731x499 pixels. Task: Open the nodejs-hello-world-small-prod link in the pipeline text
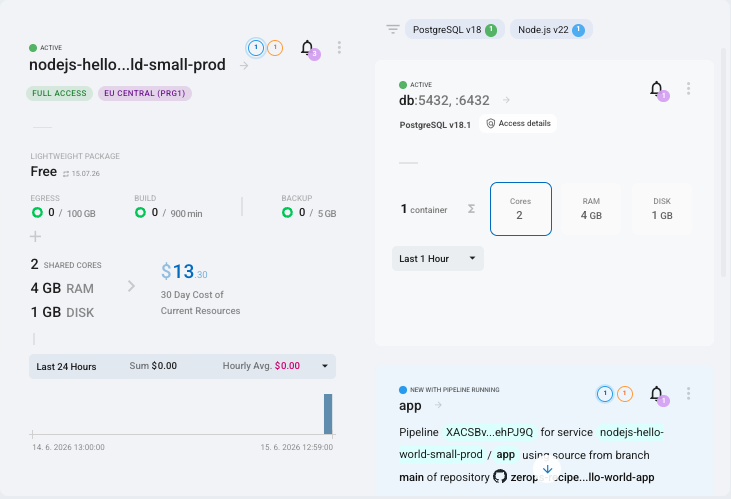[531, 443]
